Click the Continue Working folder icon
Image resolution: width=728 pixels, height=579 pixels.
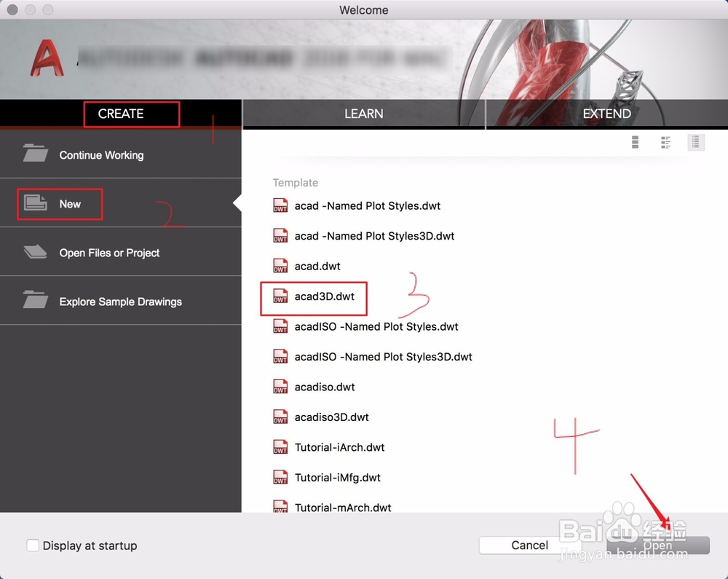(x=36, y=154)
